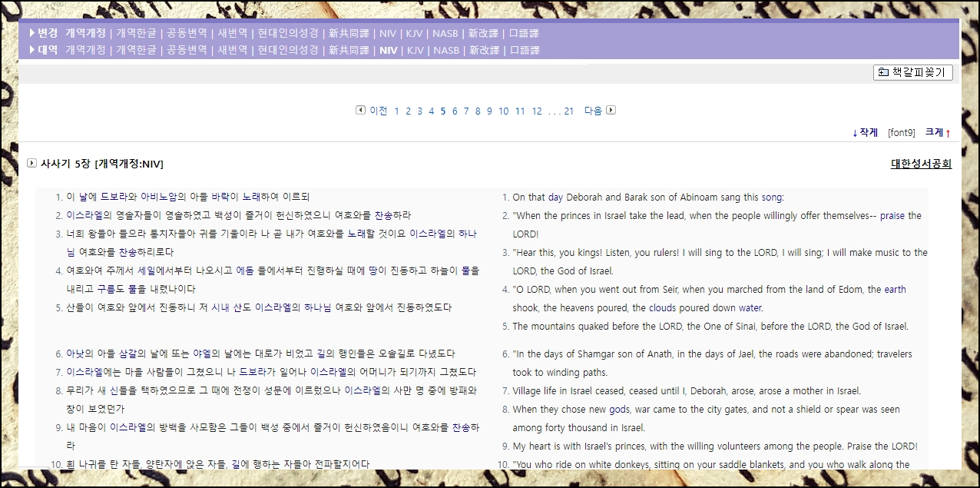This screenshot has height=488, width=980.
Task: Select KJV as parallel in 대역 row
Action: coord(416,50)
